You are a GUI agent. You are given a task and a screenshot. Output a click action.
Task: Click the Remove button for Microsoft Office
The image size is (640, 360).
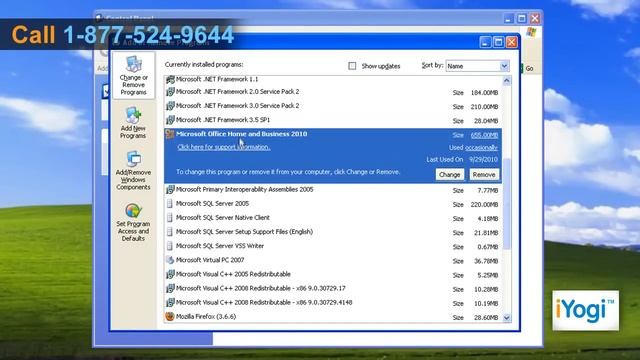484,175
